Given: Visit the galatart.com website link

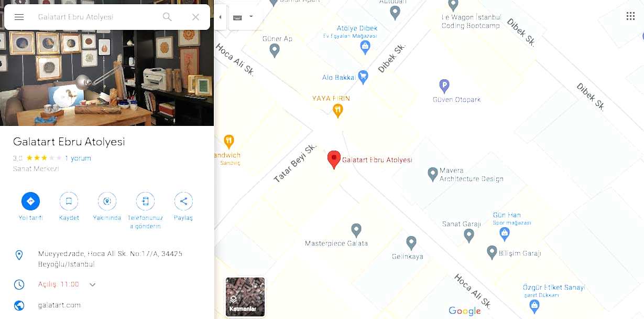Looking at the screenshot, I should [59, 305].
